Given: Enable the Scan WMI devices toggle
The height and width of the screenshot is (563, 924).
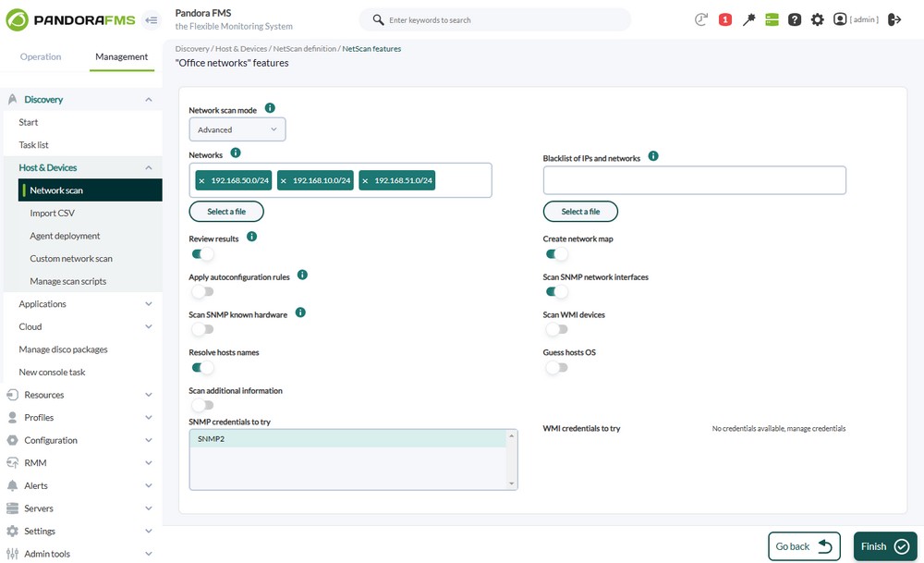Looking at the screenshot, I should [x=556, y=329].
